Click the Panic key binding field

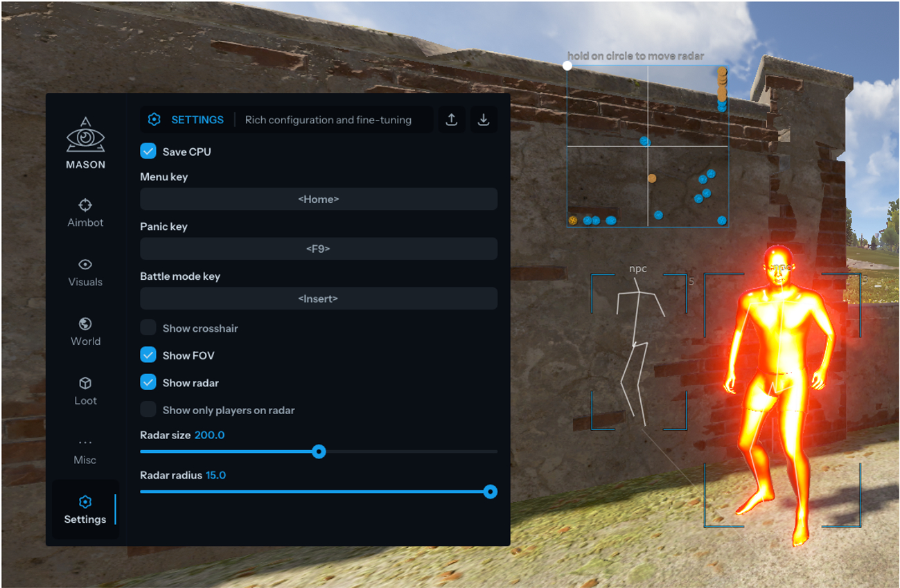(318, 249)
